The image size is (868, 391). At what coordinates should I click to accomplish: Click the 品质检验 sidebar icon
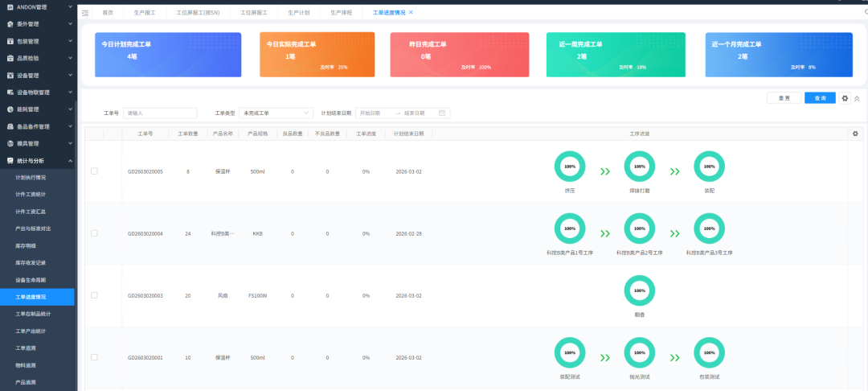[10, 58]
